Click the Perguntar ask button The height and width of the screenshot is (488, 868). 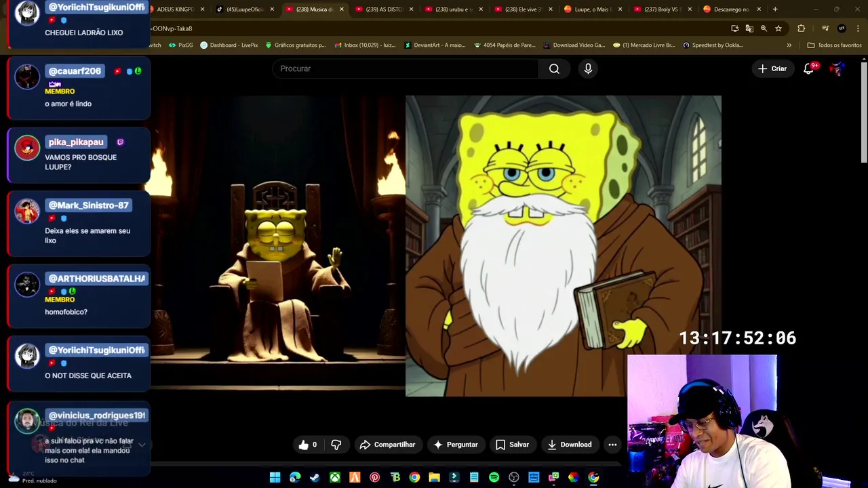coord(456,445)
